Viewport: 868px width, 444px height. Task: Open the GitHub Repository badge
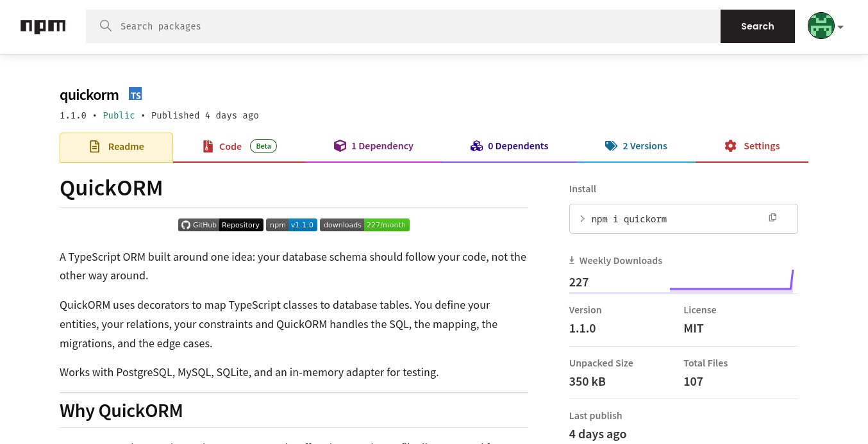(x=221, y=225)
